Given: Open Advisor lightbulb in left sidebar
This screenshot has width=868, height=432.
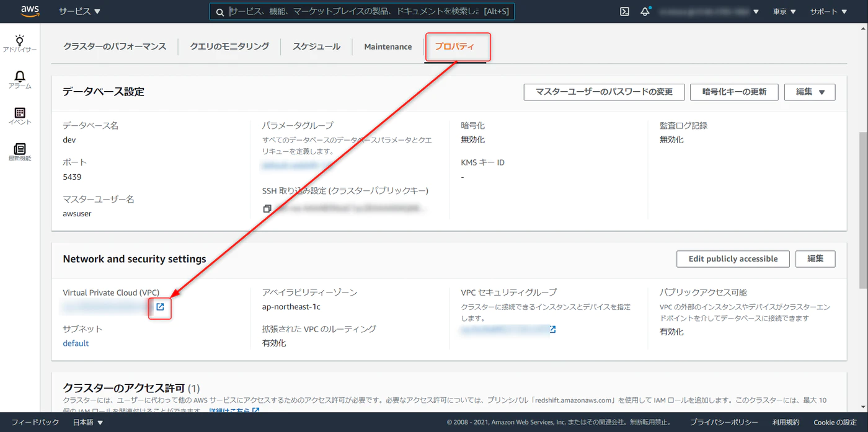Looking at the screenshot, I should (20, 40).
